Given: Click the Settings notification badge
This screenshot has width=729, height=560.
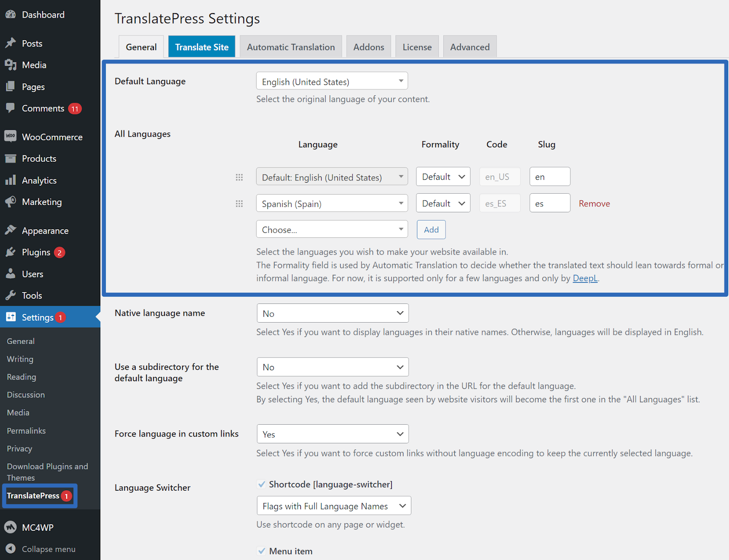Looking at the screenshot, I should [60, 318].
